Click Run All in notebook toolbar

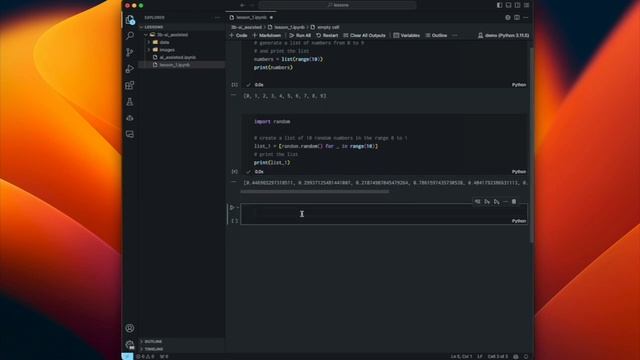tap(300, 36)
